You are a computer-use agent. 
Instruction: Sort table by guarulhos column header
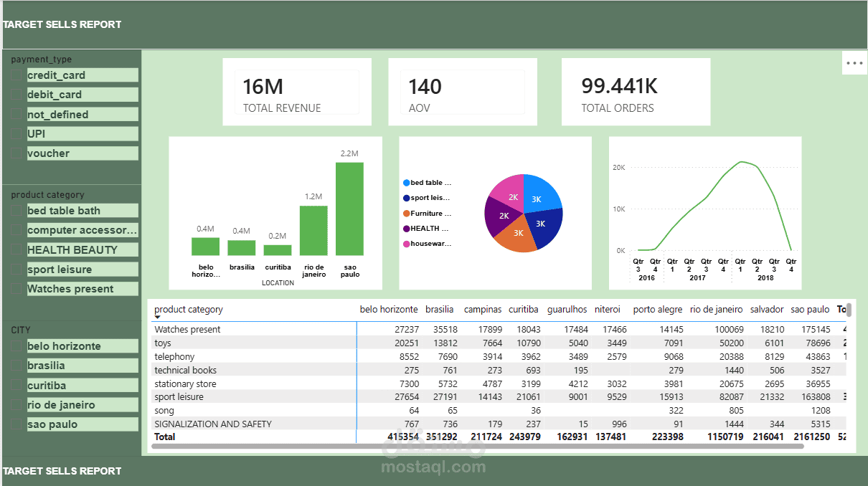click(x=567, y=310)
